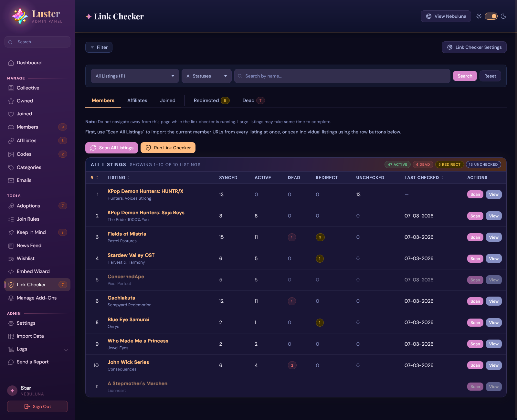Click the Affiliates link icon
This screenshot has height=420, width=517.
coord(11,141)
